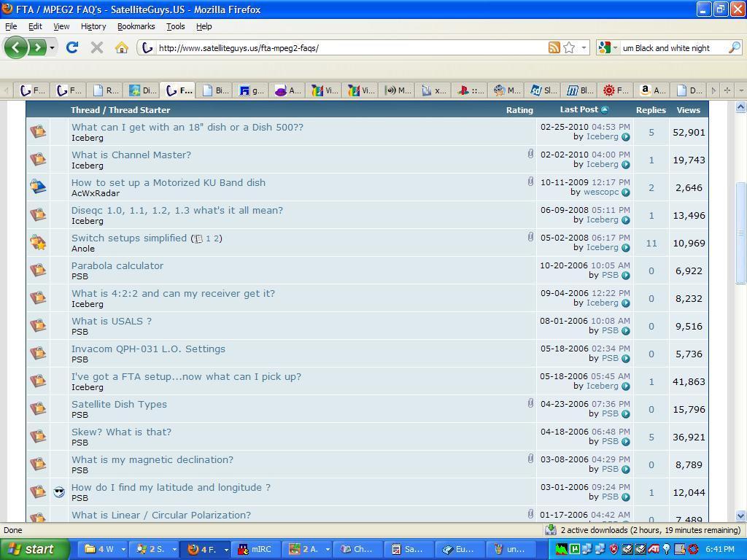Click the RSS feed icon in the address bar
The height and width of the screenshot is (560, 747).
[554, 47]
